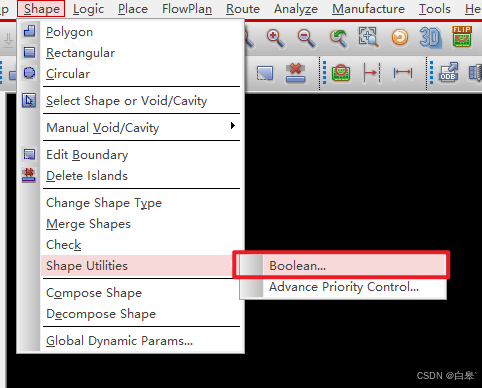Select Boolean... in the submenu
482x388 pixels.
(343, 266)
